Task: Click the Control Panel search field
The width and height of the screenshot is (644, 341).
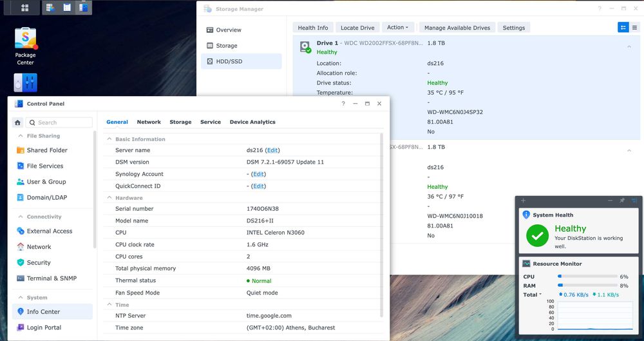Action: [59, 122]
